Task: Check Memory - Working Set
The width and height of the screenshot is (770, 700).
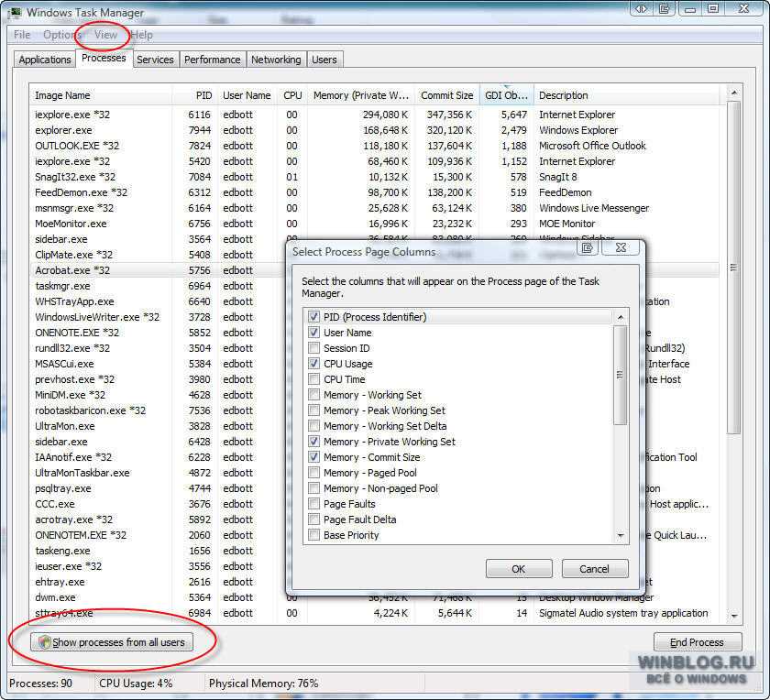Action: [313, 395]
